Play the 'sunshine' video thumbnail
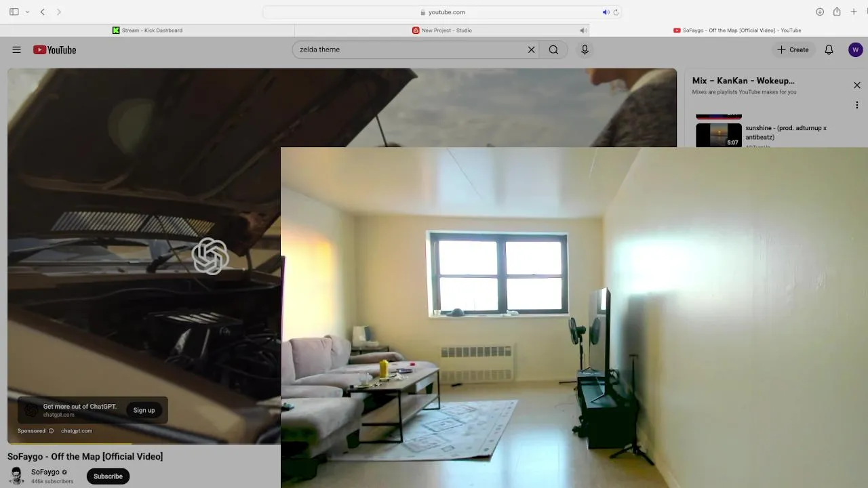The image size is (868, 488). 719,135
